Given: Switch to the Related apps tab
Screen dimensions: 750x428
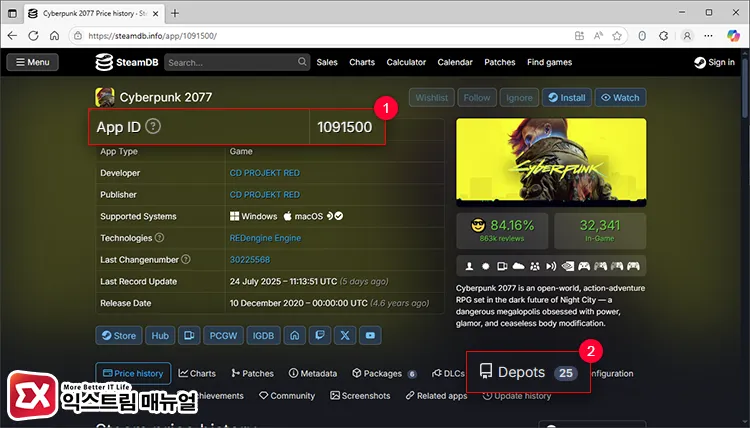Looking at the screenshot, I should [x=436, y=396].
